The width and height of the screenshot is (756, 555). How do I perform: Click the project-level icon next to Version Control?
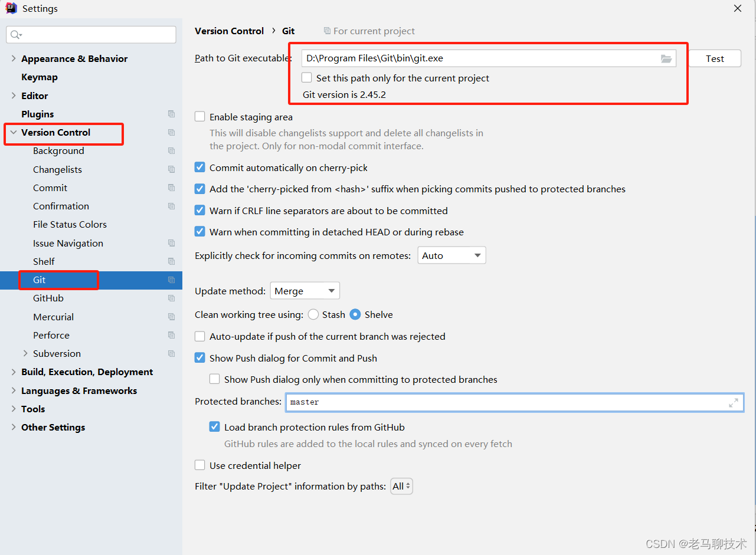pos(171,132)
